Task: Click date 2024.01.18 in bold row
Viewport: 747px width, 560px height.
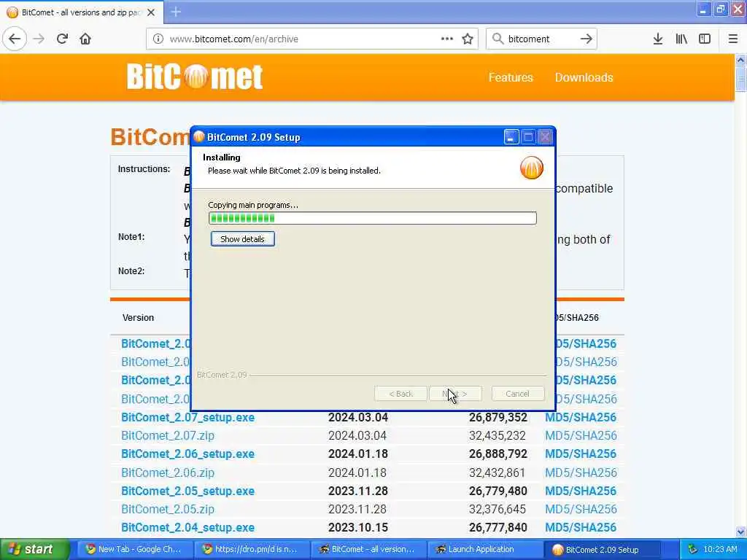Action: point(357,454)
